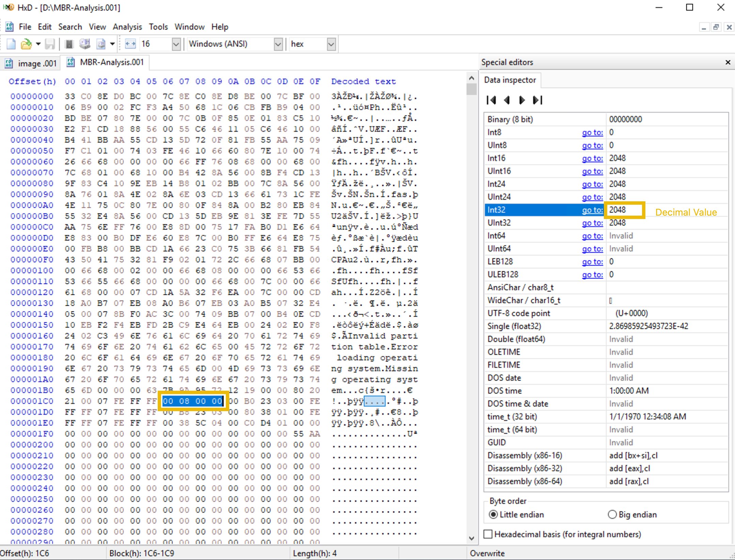Click go to link for LEB128

[592, 262]
